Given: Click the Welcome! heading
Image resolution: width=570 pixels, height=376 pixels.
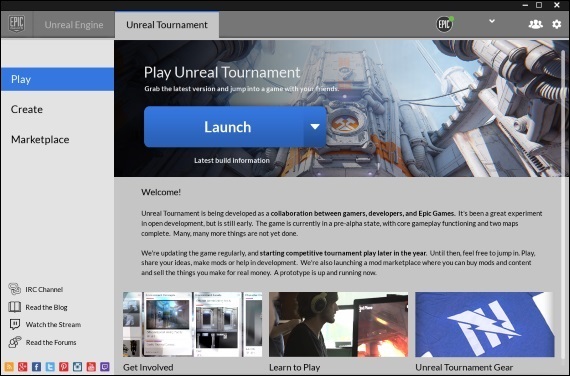Looking at the screenshot, I should click(161, 192).
